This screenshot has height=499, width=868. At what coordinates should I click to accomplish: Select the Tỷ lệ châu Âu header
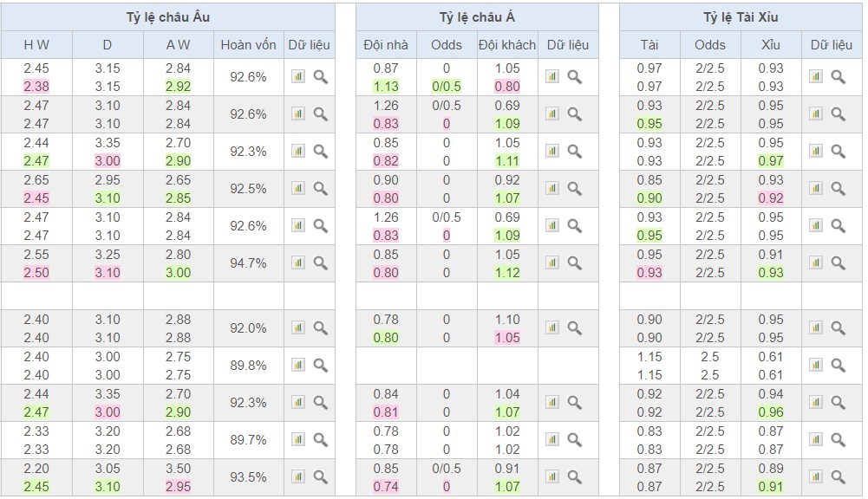point(167,17)
